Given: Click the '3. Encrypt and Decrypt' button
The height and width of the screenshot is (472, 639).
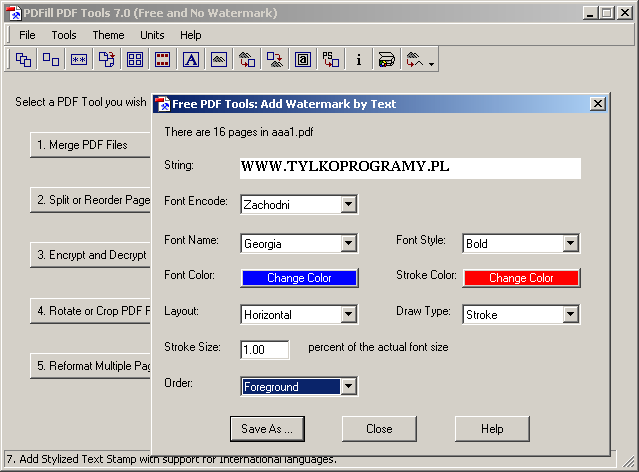Looking at the screenshot, I should pyautogui.click(x=90, y=255).
